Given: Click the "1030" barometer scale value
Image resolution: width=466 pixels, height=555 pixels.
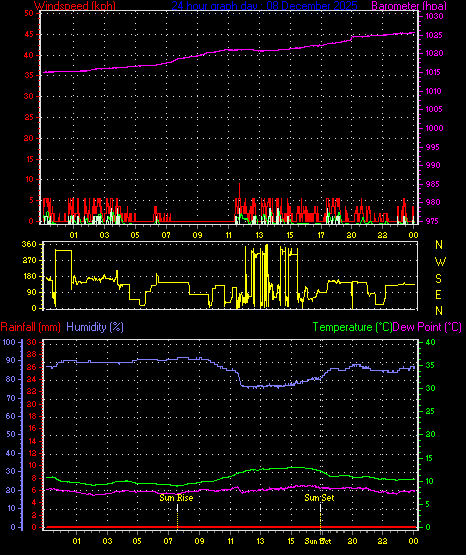Looking at the screenshot, I should [x=434, y=16].
